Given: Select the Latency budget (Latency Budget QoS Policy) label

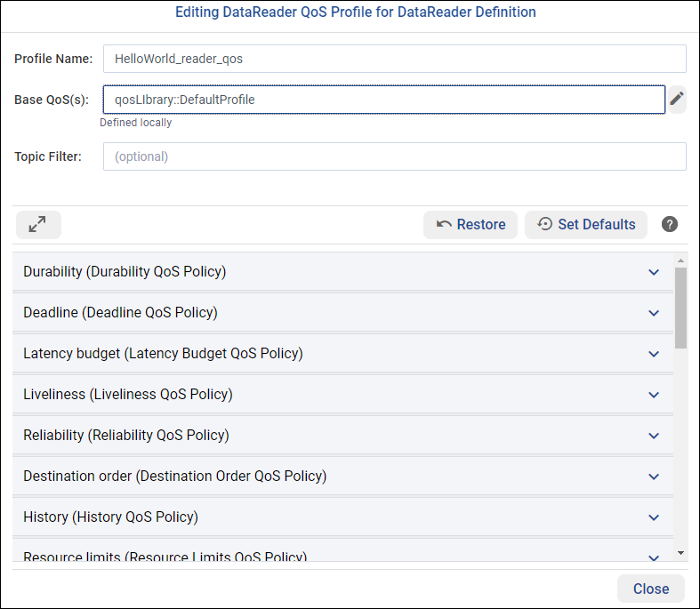Looking at the screenshot, I should (163, 353).
